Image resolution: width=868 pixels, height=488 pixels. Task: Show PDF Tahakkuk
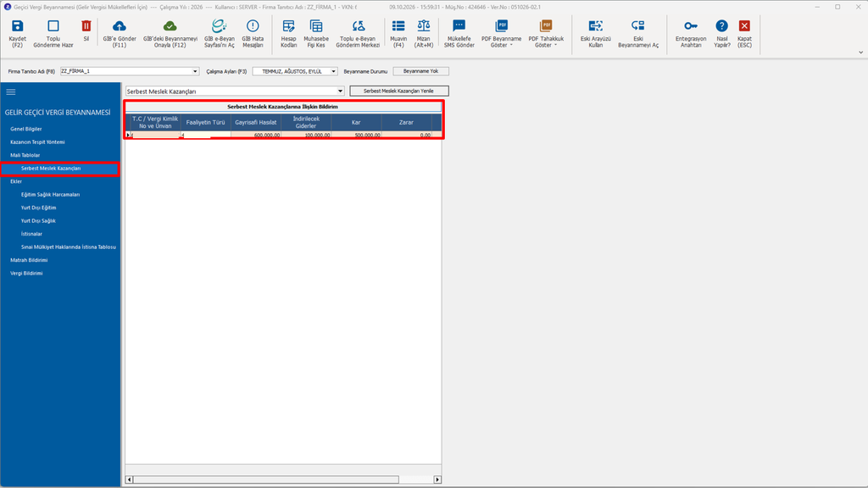pos(546,33)
